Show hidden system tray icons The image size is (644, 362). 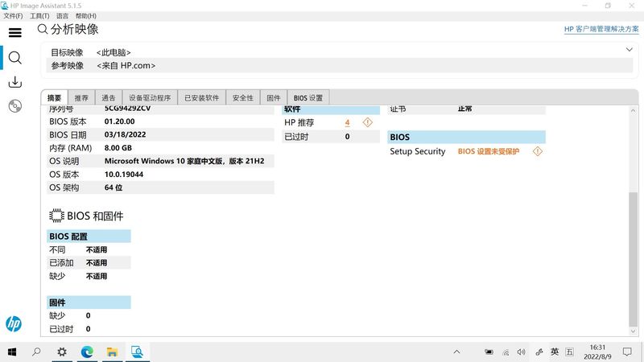click(457, 352)
